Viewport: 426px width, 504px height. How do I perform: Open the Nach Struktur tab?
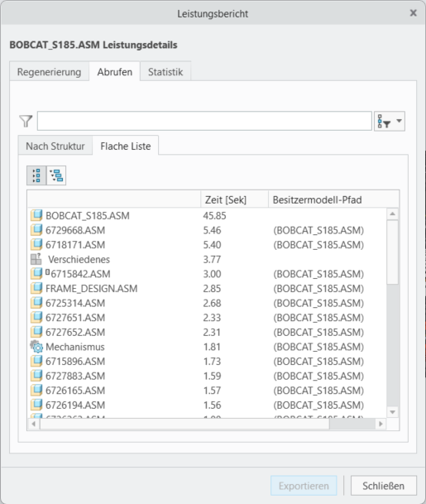tap(55, 146)
